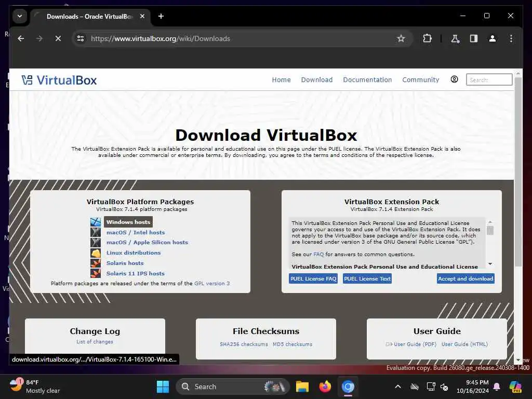Screen dimensions: 532x399
Task: Open the Community nav link
Action: point(421,79)
